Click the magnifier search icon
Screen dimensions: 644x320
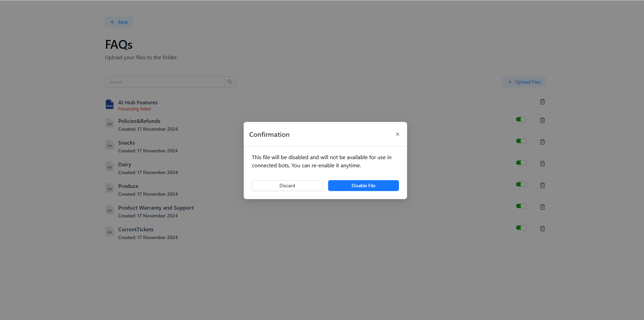point(230,82)
